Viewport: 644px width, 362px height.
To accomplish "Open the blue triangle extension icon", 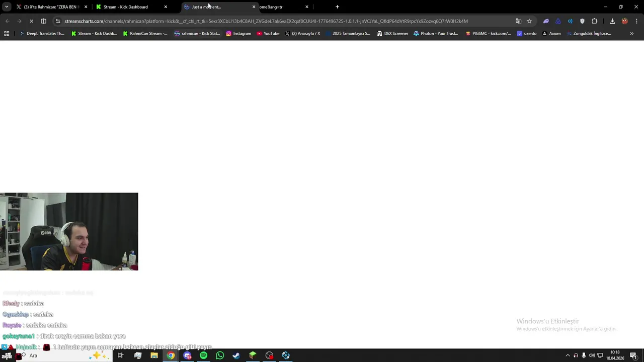I will click(x=558, y=21).
